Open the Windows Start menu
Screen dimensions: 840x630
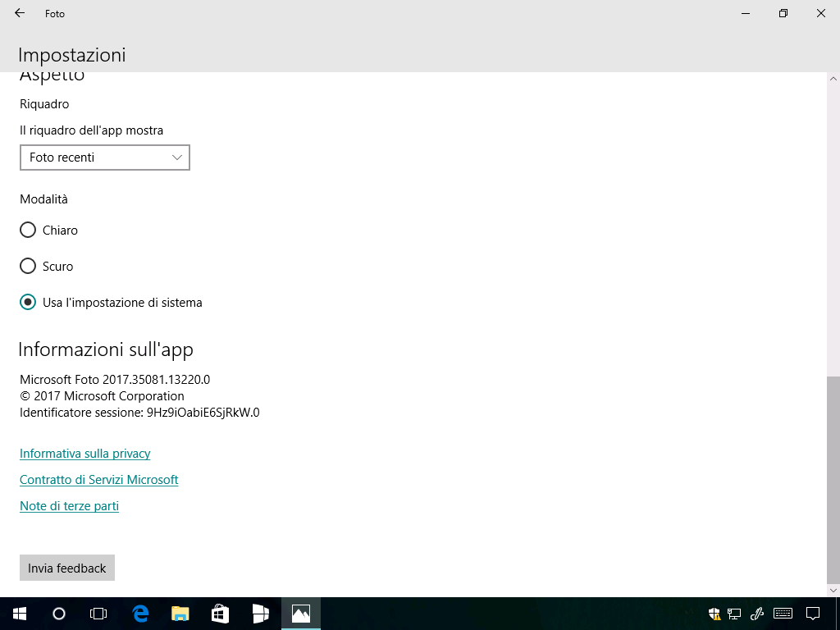click(x=20, y=614)
